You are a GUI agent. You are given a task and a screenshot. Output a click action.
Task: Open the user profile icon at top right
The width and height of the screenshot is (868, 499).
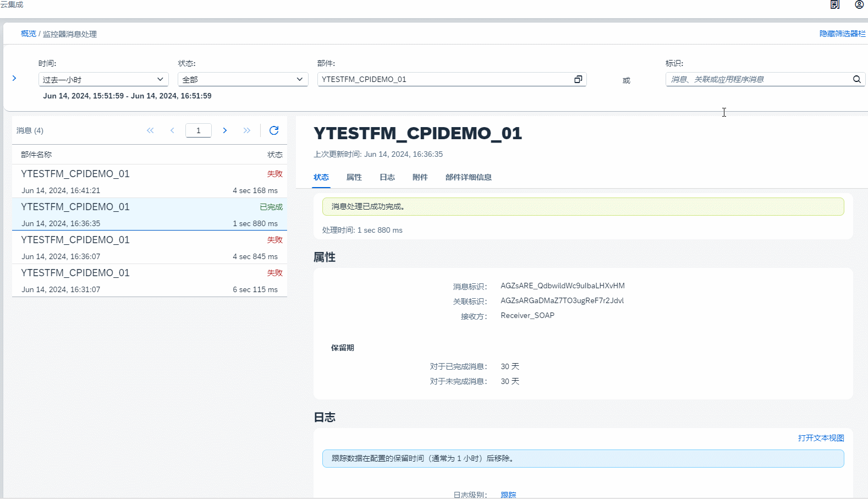[x=859, y=5]
